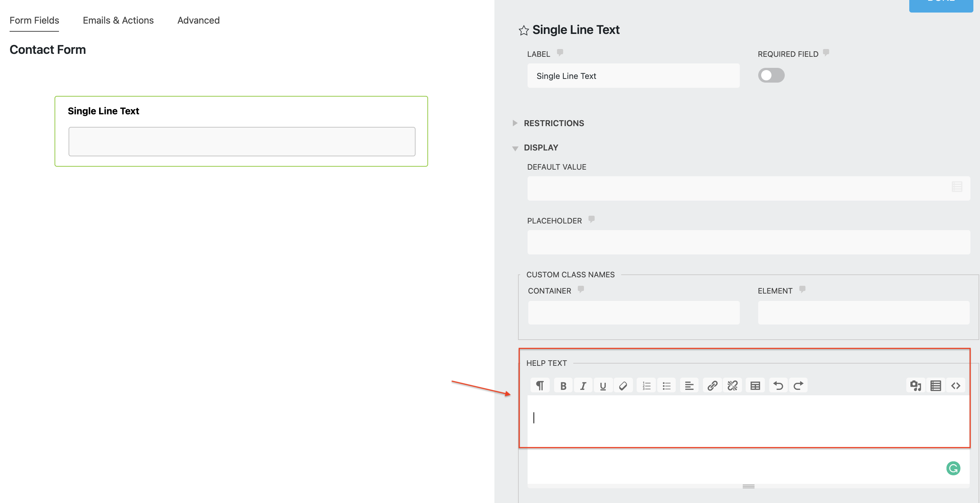The width and height of the screenshot is (980, 503).
Task: Create an ordered list in help text
Action: (x=646, y=385)
